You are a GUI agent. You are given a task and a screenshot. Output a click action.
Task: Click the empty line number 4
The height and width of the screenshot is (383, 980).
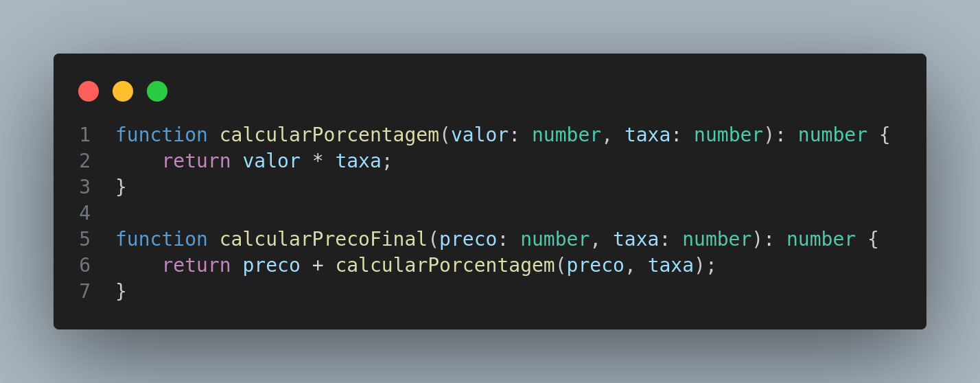pyautogui.click(x=84, y=213)
